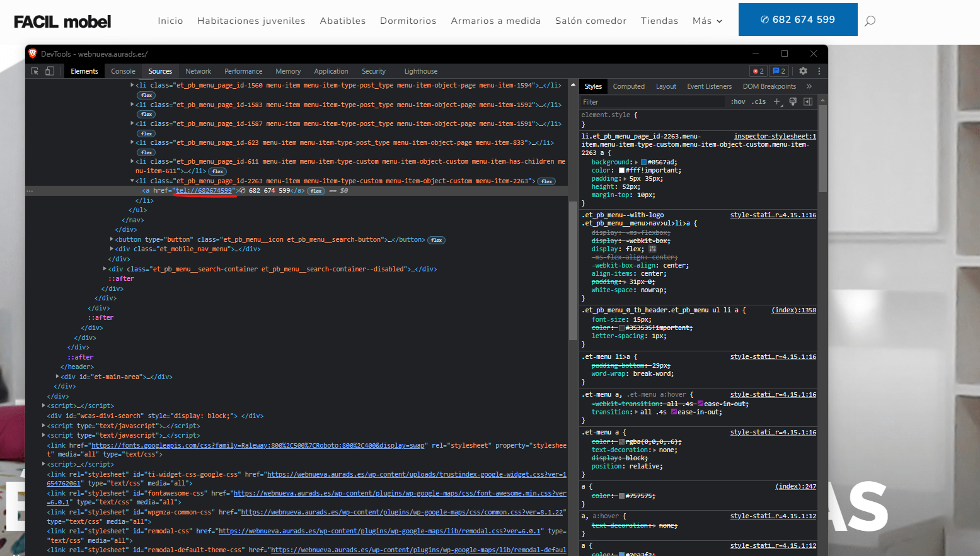The width and height of the screenshot is (980, 556).
Task: Open the flexbox editor icon beside display: flex
Action: [x=652, y=249]
